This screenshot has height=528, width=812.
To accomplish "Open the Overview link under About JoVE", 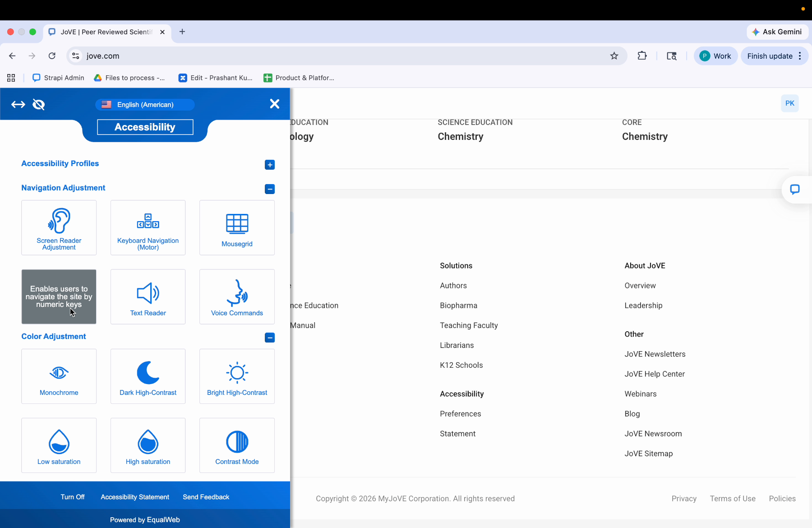I will pos(640,286).
